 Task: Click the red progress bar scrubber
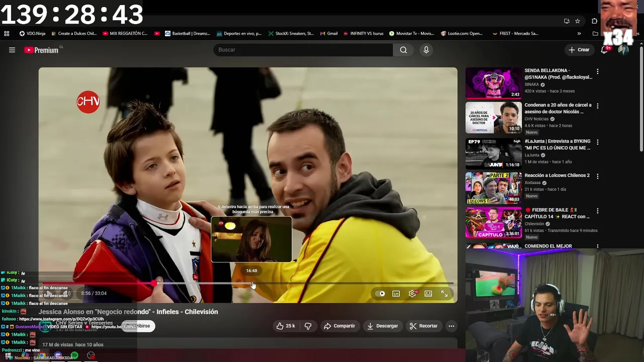click(x=153, y=284)
